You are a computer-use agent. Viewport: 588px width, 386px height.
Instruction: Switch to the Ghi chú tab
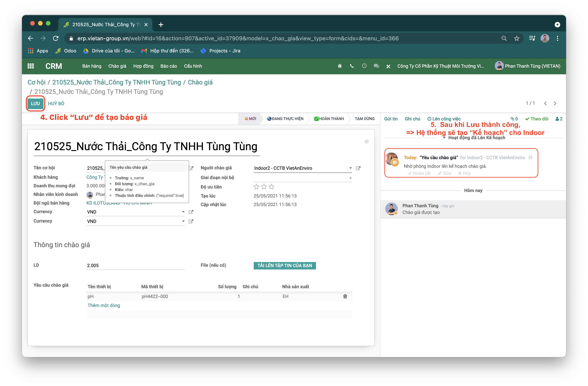pyautogui.click(x=412, y=119)
